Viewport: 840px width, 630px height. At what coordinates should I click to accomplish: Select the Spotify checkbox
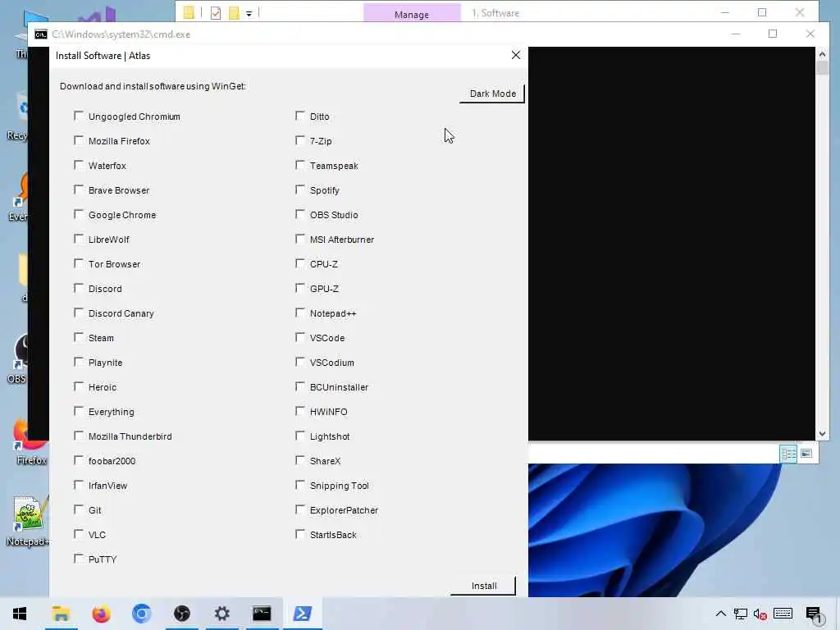click(x=300, y=189)
